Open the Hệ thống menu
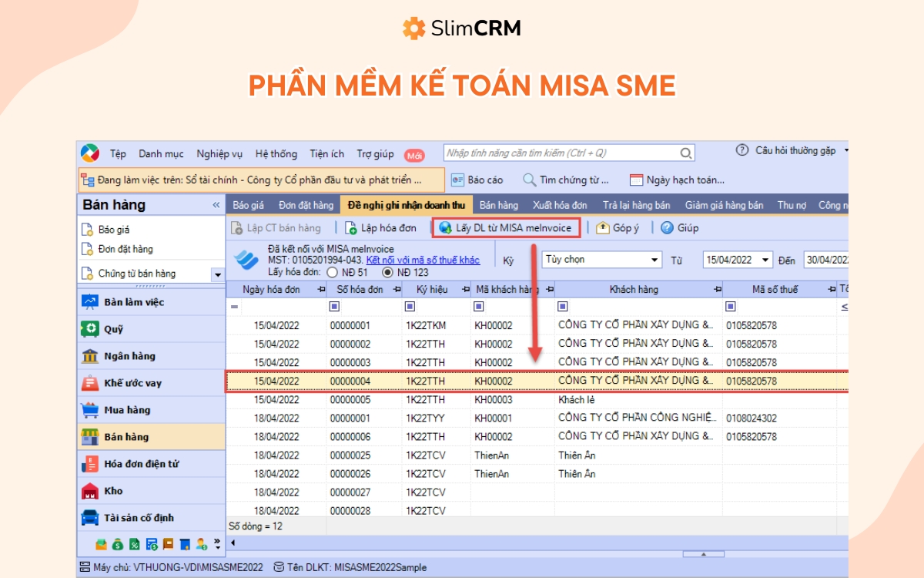Viewport: 924px width, 578px height. coord(276,153)
